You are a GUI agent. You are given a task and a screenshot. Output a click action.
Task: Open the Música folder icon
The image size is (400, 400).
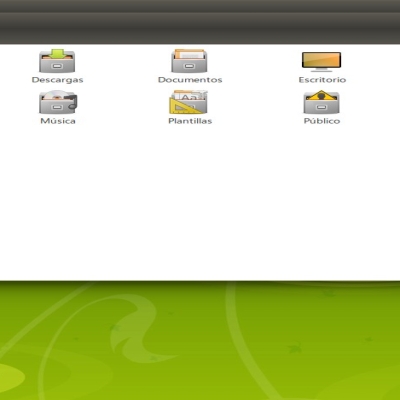(58, 102)
